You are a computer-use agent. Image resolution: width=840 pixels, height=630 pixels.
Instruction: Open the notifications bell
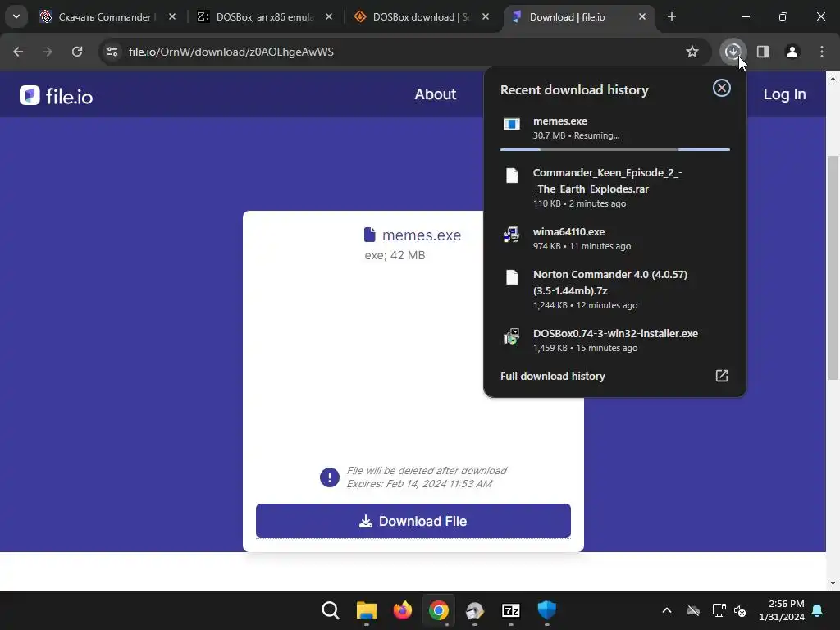[x=818, y=610]
